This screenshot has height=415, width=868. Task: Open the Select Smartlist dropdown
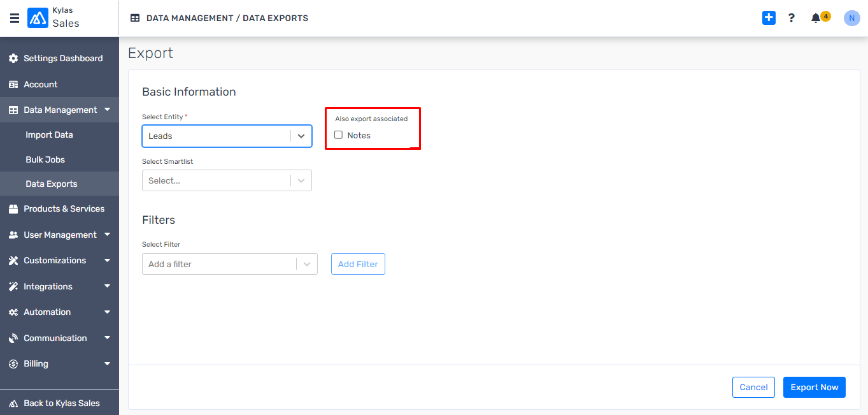(227, 180)
